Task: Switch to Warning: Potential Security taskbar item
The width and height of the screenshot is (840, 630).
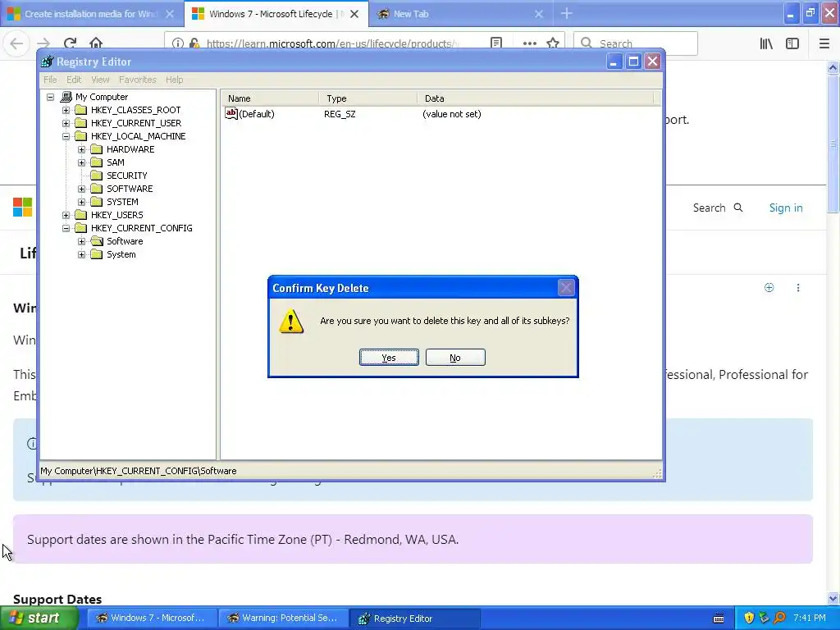Action: coord(283,619)
